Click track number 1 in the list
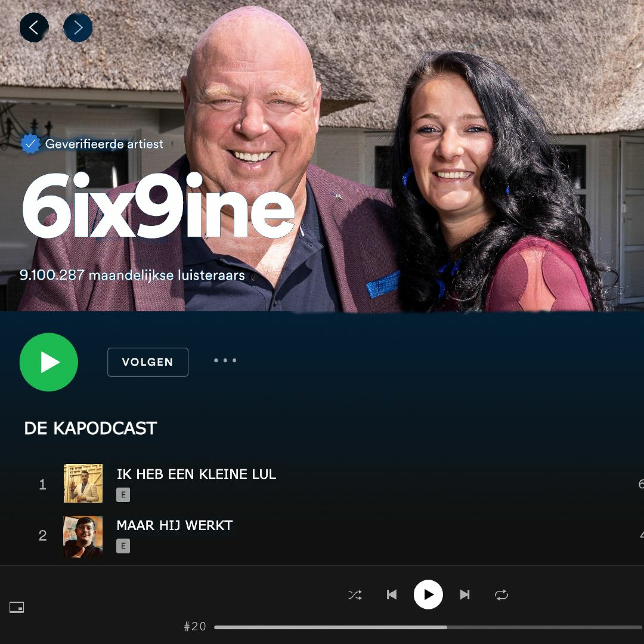 click(43, 484)
